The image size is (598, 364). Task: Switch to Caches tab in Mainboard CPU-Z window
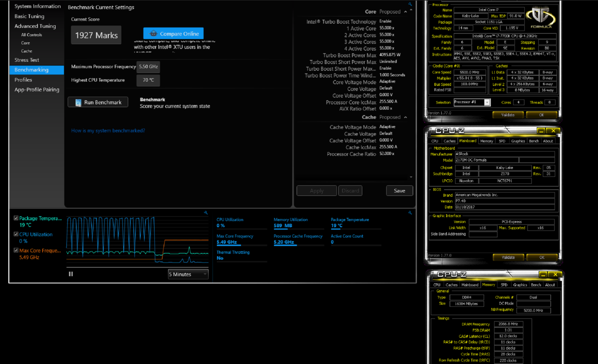pyautogui.click(x=449, y=141)
